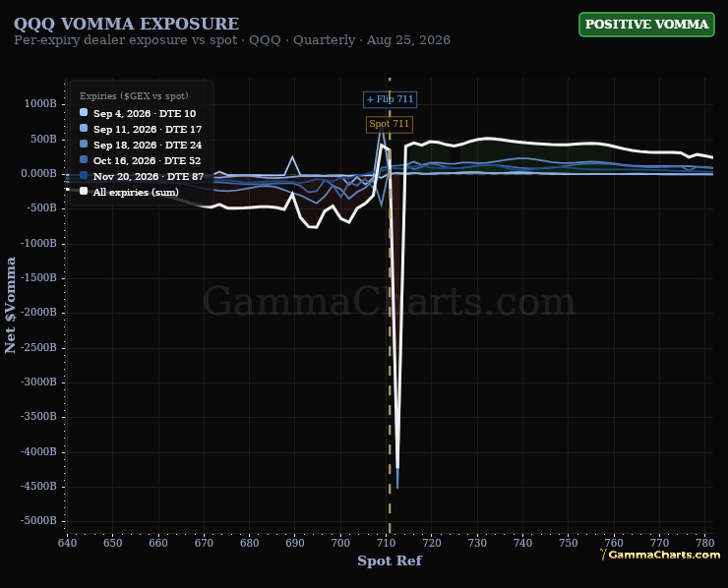Viewport: 728px width, 588px height.
Task: Click the '690' x-axis tick label
Action: pos(295,543)
